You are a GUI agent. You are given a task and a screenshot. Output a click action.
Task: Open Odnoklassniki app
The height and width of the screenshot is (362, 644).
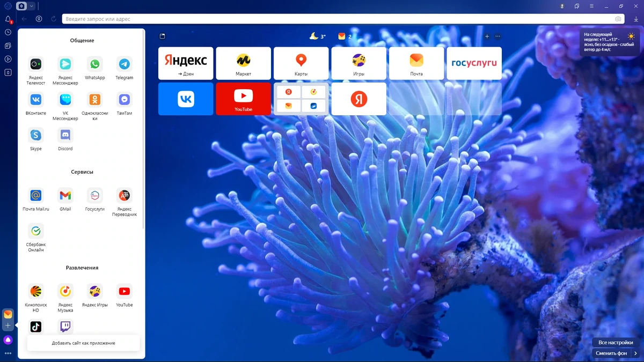pos(95,106)
